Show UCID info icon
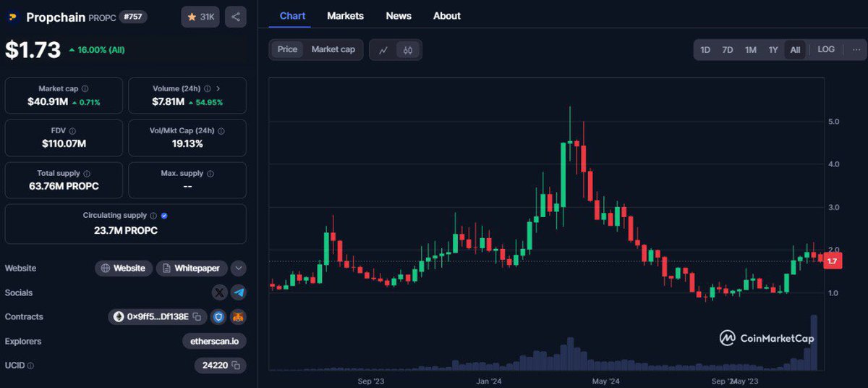Image resolution: width=868 pixels, height=388 pixels. [30, 366]
